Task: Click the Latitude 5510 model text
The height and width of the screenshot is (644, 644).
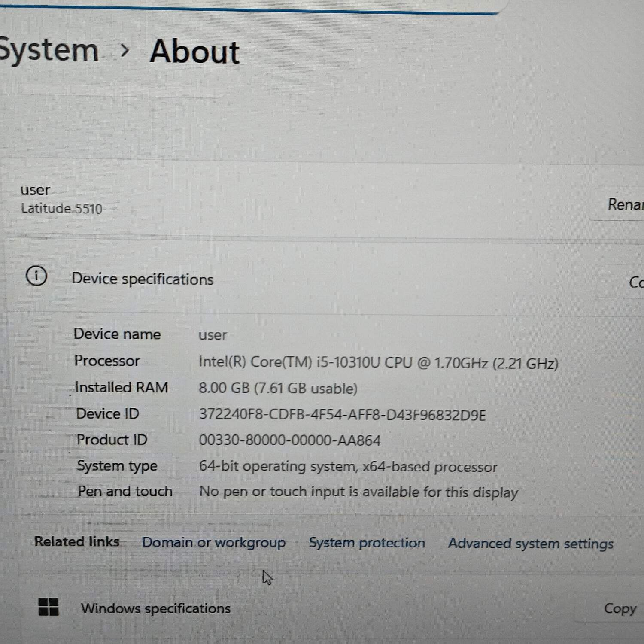Action: pyautogui.click(x=62, y=209)
